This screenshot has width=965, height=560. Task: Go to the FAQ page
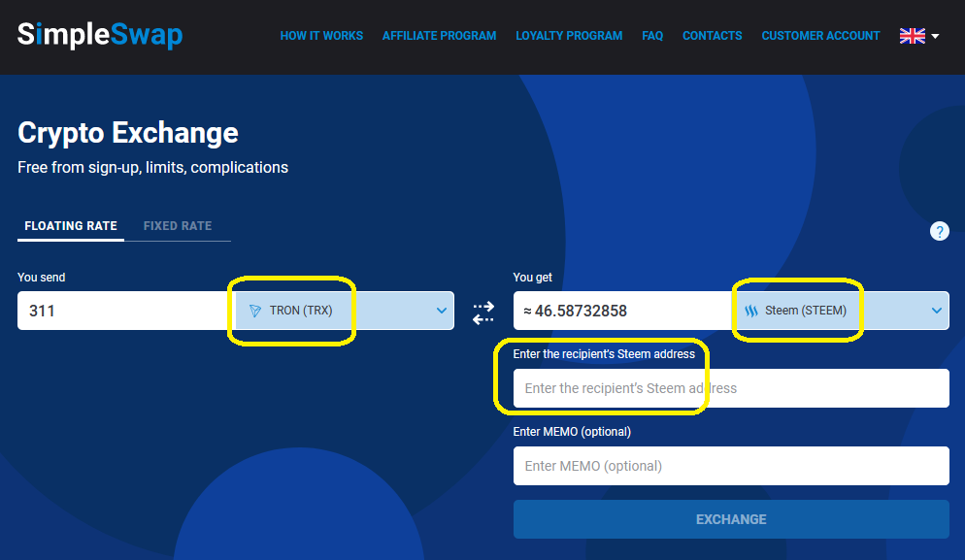point(652,36)
